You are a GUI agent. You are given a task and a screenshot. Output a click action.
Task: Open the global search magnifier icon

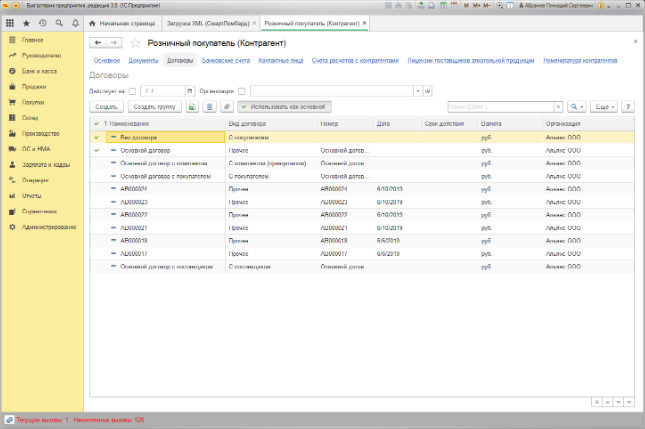(x=59, y=23)
